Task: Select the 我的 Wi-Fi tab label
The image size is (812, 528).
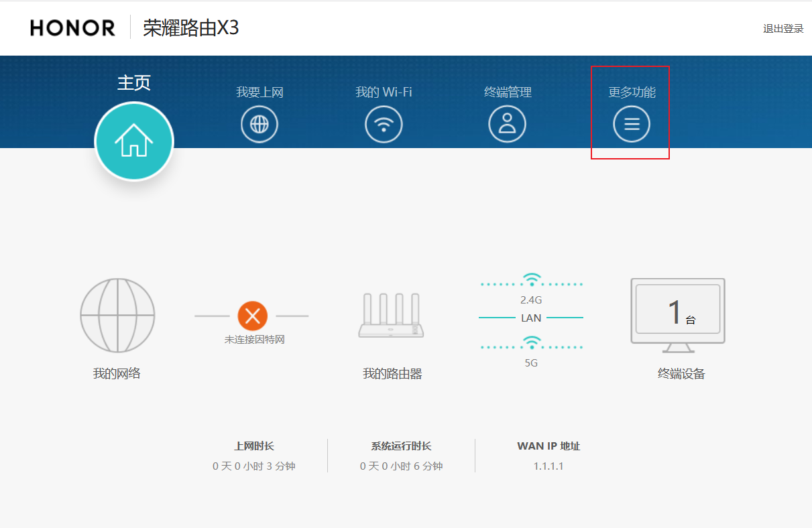Action: click(x=384, y=92)
